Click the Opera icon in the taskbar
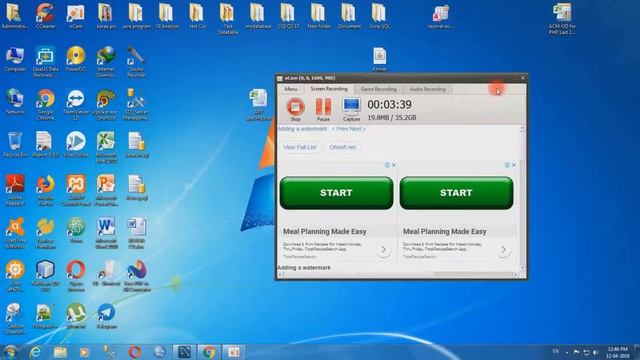 coord(135,352)
